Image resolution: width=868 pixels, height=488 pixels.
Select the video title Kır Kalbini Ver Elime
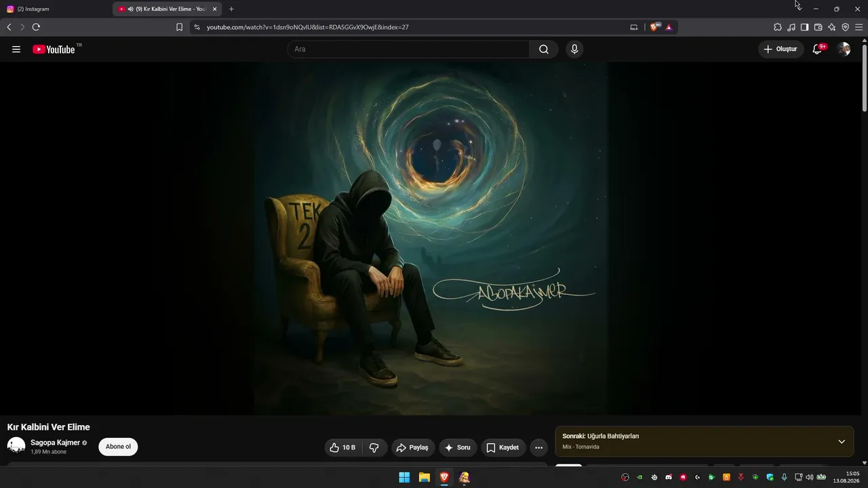[49, 427]
